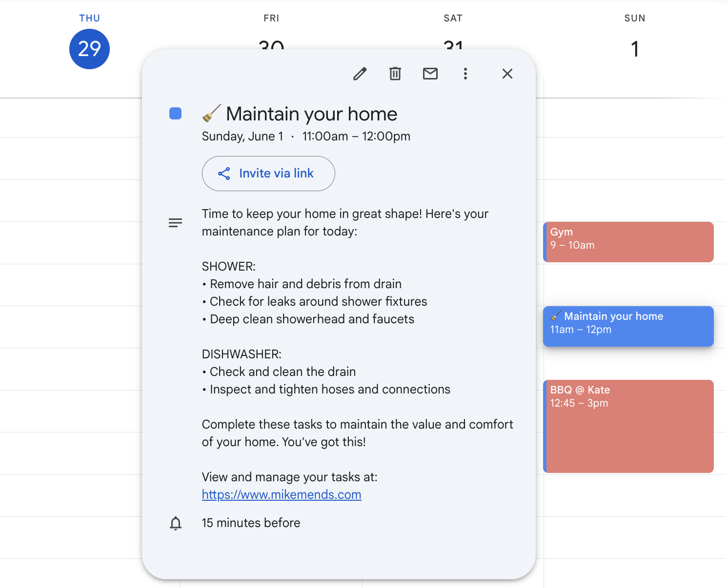This screenshot has width=727, height=588.
Task: Click the Maintain your home title
Action: (x=312, y=114)
